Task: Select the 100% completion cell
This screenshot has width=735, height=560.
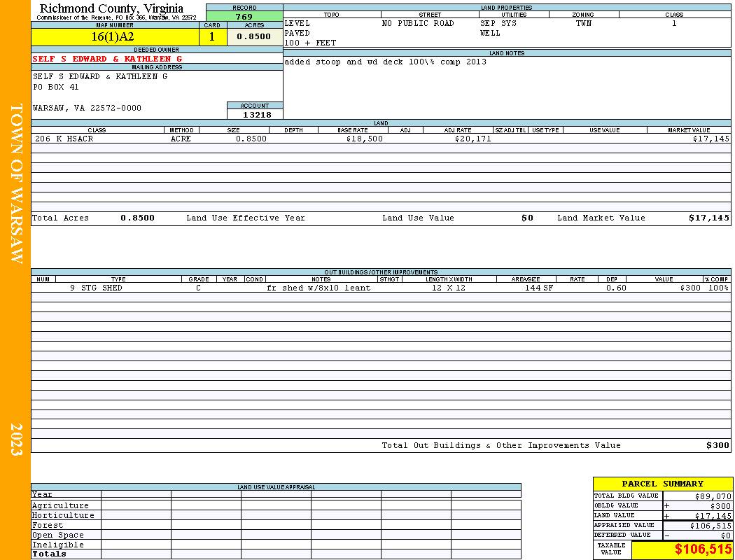Action: click(x=718, y=288)
